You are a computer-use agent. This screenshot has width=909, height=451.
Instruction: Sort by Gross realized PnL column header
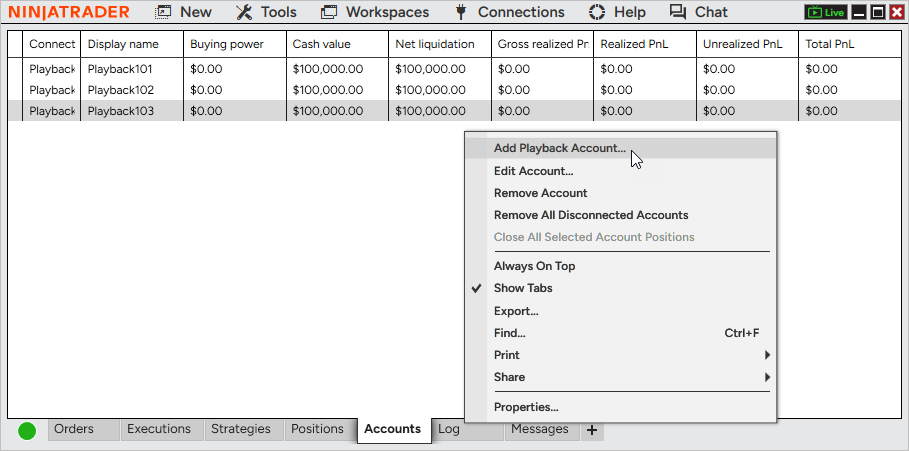pos(542,44)
